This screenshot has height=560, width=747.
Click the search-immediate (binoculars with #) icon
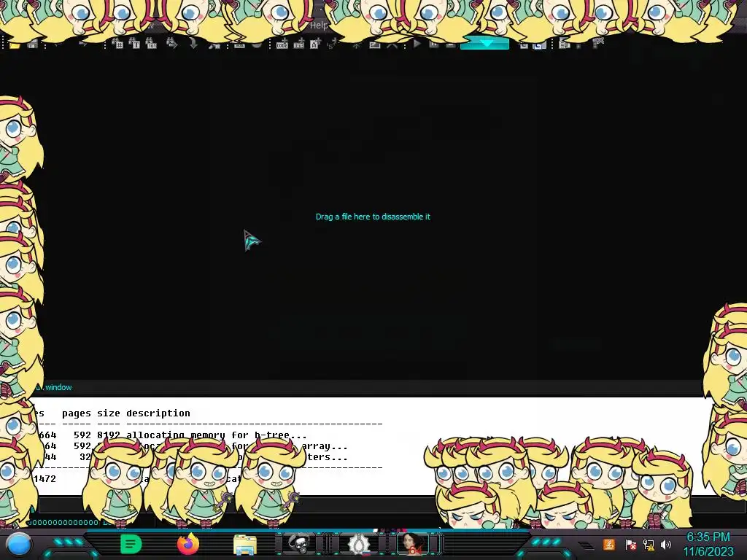point(117,44)
